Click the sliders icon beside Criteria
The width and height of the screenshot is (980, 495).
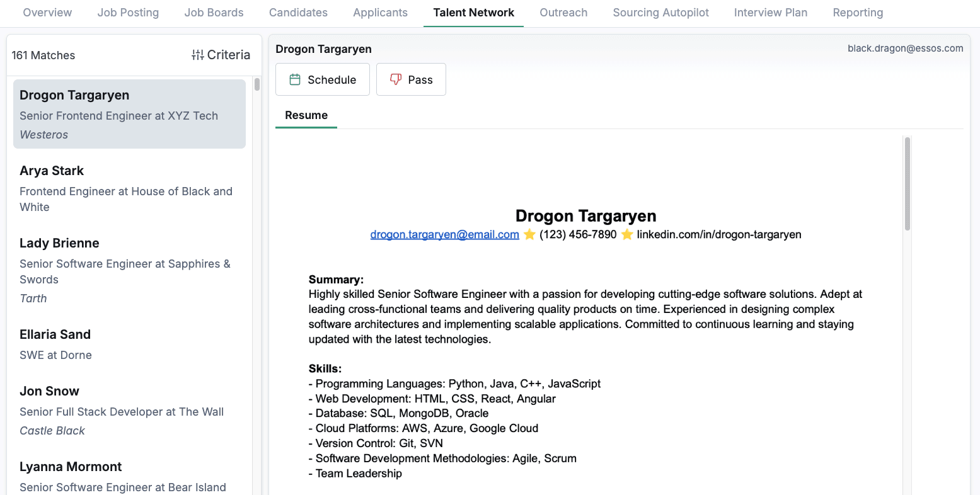tap(197, 55)
